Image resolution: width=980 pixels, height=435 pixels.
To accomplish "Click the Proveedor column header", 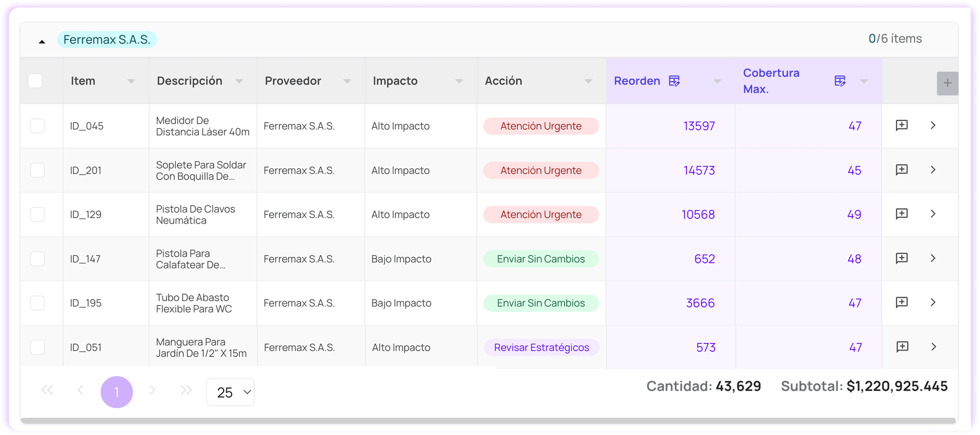I will point(293,81).
